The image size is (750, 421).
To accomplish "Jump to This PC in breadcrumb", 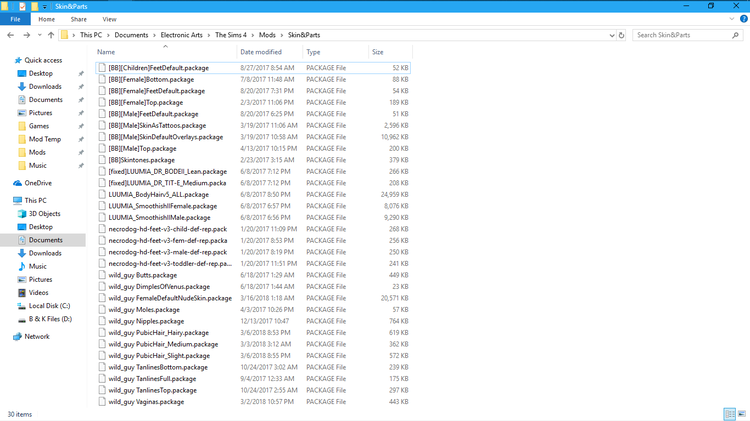I will point(91,35).
